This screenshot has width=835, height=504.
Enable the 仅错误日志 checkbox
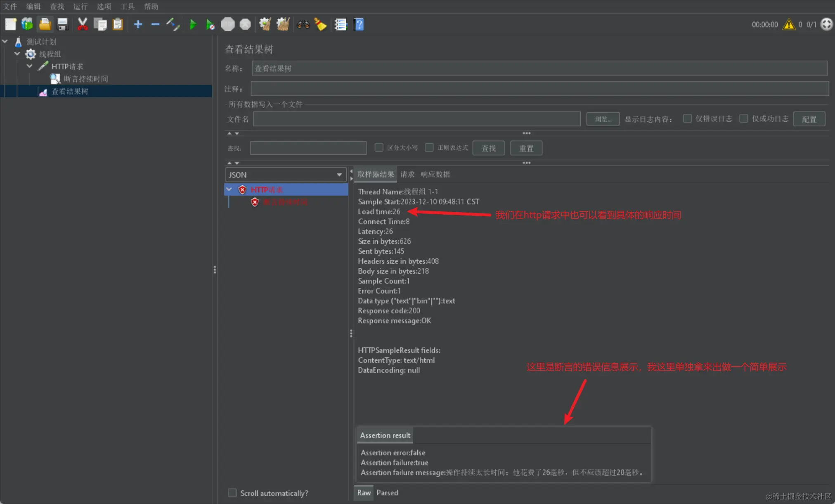(687, 119)
